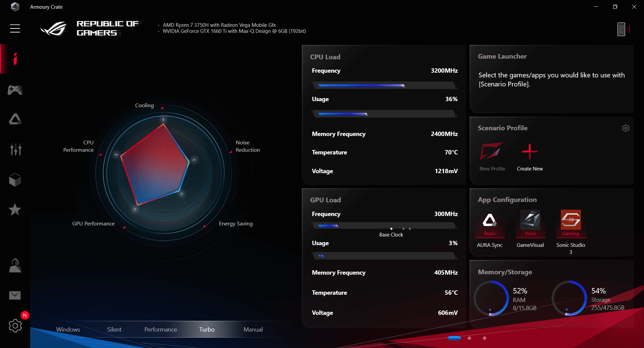Click the Base Clock marker label
The width and height of the screenshot is (644, 348).
(391, 235)
